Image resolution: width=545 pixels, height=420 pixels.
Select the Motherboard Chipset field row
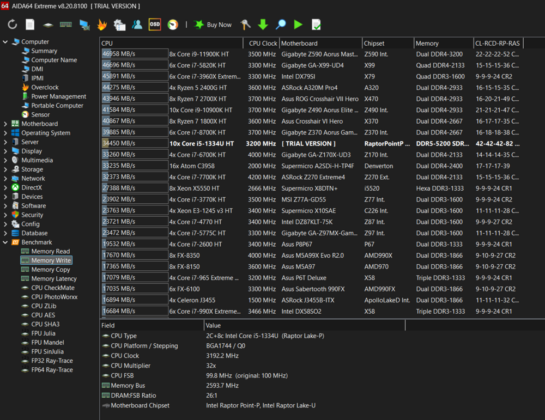tap(253, 405)
